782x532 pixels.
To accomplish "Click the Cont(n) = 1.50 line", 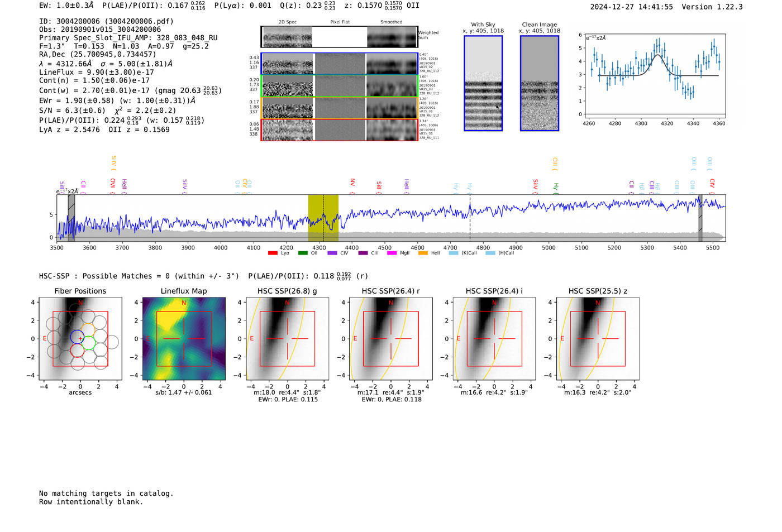I will (94, 80).
